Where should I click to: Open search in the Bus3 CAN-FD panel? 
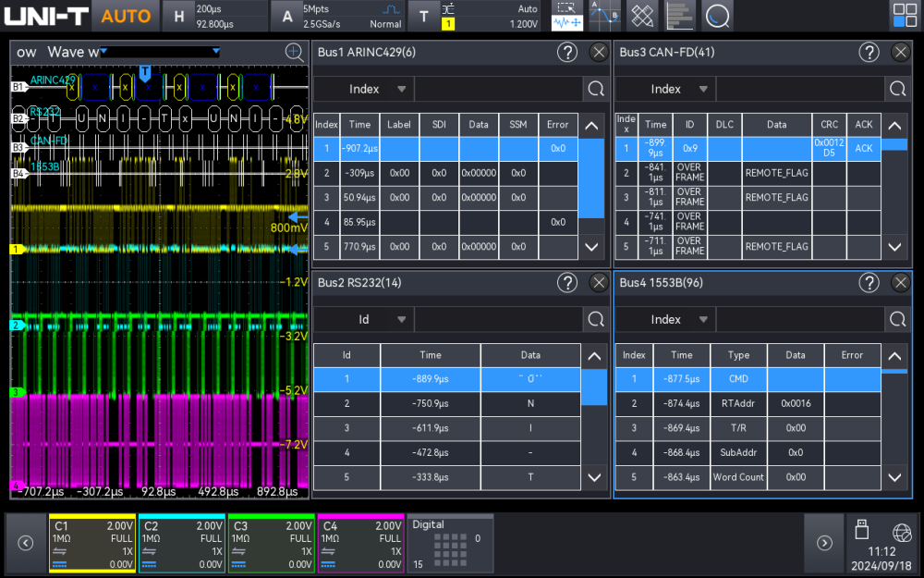tap(896, 89)
